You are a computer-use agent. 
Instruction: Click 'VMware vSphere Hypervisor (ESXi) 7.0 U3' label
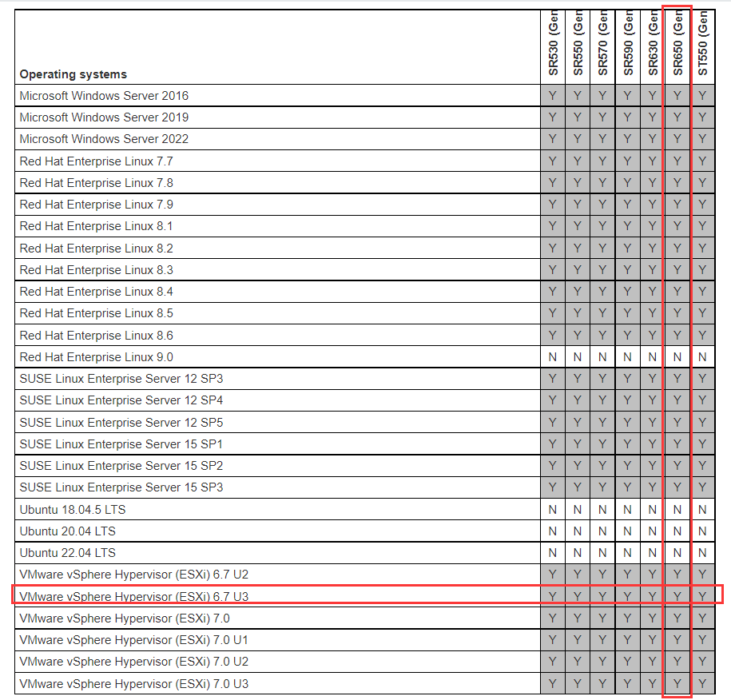[133, 684]
